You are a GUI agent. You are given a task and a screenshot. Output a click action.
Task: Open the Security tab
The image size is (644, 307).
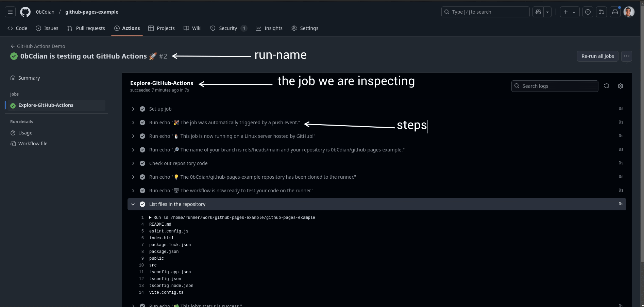point(228,28)
